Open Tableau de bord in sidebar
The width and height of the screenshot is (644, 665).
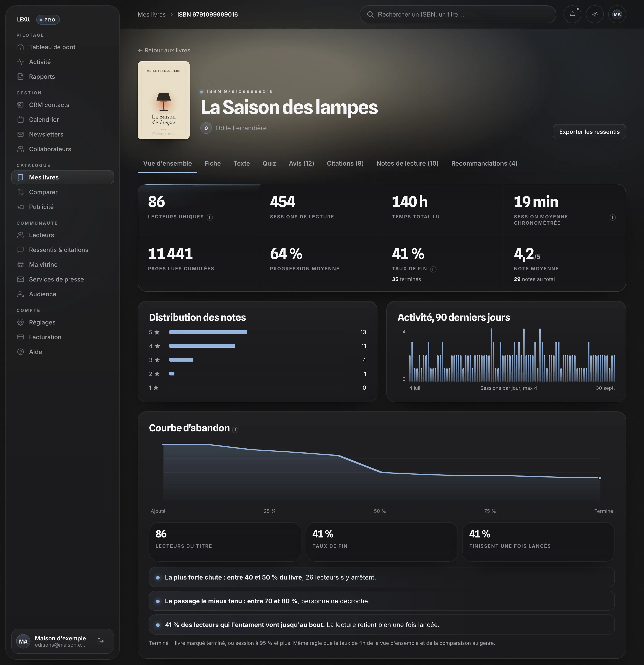62,47
